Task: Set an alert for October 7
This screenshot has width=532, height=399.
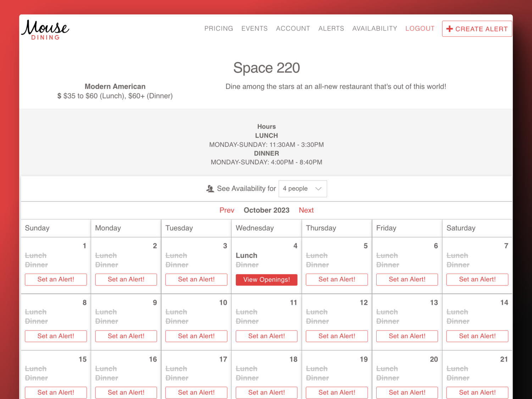Action: (477, 279)
